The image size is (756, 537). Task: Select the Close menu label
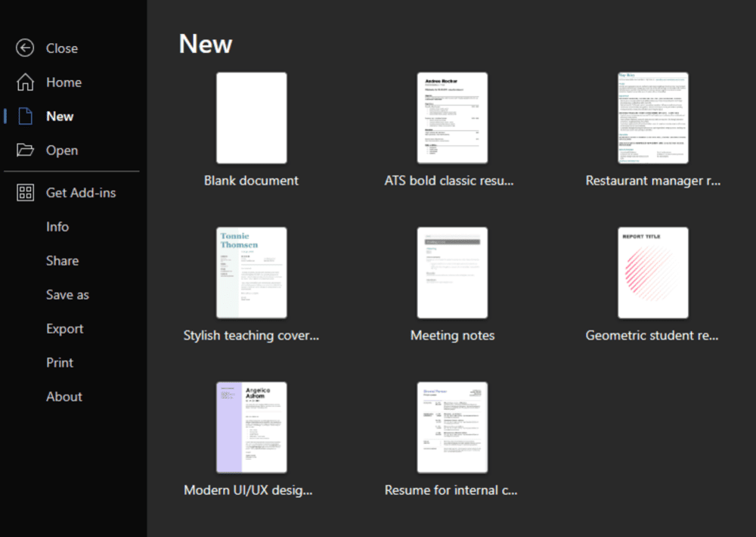pyautogui.click(x=62, y=48)
